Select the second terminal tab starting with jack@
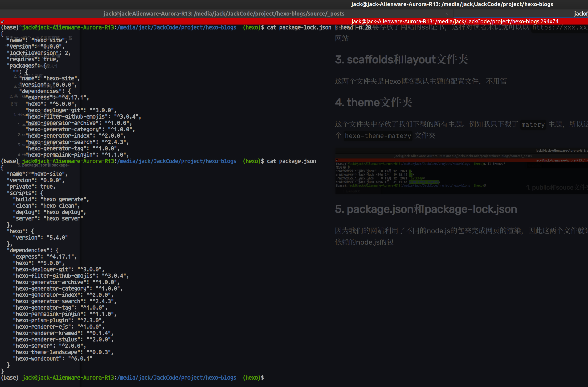This screenshot has height=387, width=588. pyautogui.click(x=581, y=14)
